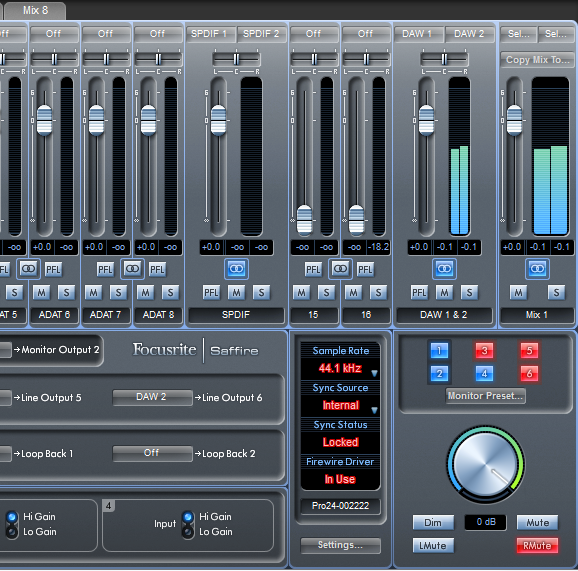
Task: Click the Pro24-002222 device name field
Action: point(340,506)
